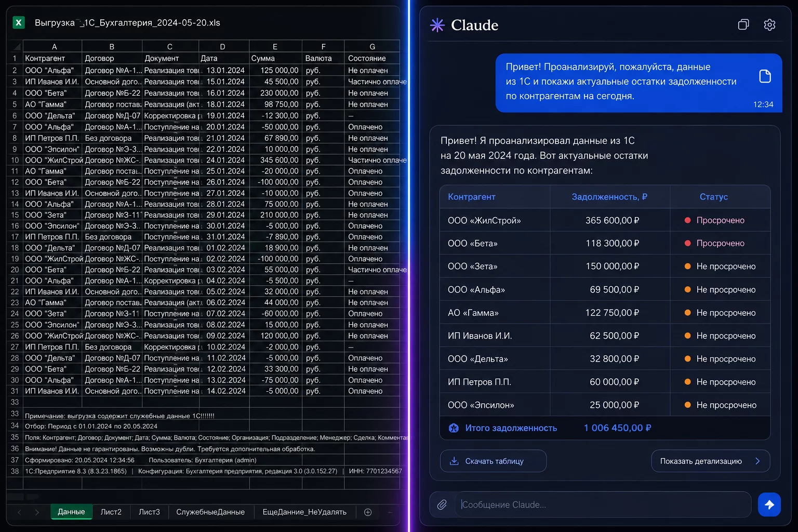Open Claude settings gear icon
Image resolution: width=798 pixels, height=532 pixels.
(769, 24)
